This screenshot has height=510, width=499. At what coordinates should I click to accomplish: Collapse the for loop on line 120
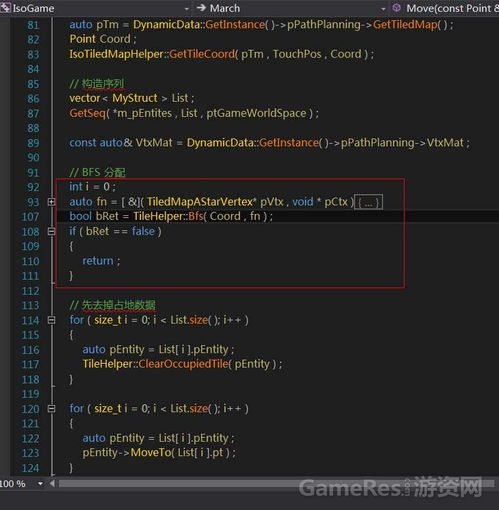point(51,408)
